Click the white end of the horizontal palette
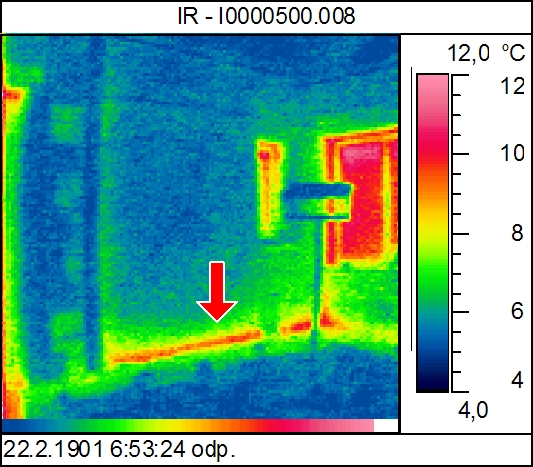The height and width of the screenshot is (467, 533). click(386, 426)
